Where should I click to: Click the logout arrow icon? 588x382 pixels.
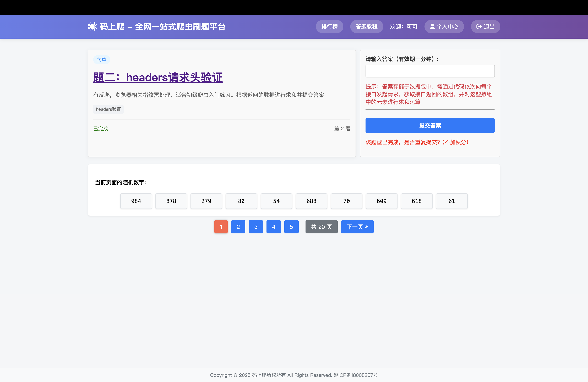coord(479,27)
